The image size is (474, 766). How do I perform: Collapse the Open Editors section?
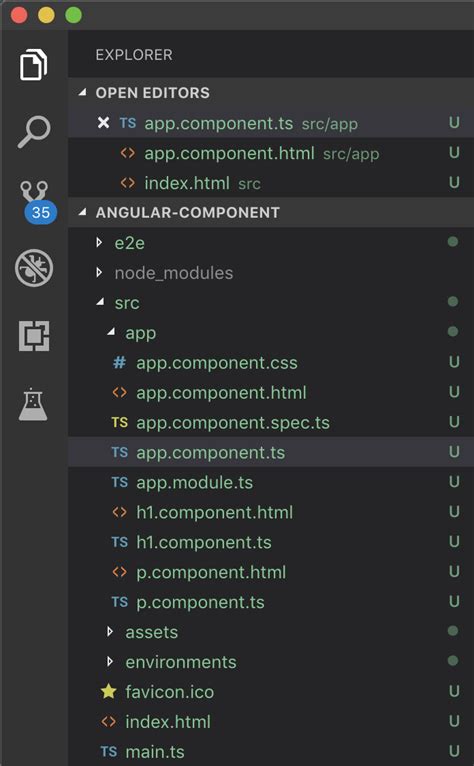83,92
